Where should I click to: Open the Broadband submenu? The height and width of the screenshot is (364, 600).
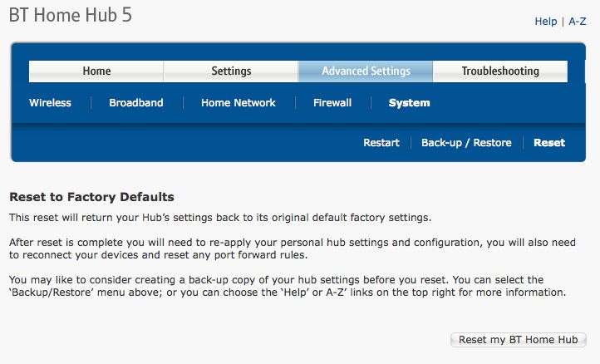135,102
